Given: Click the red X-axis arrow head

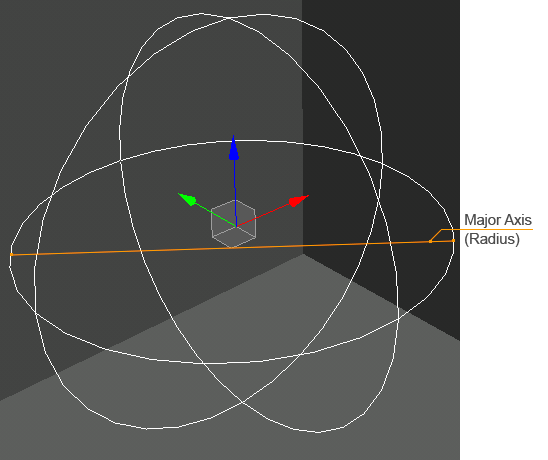Looking at the screenshot, I should click(x=298, y=201).
